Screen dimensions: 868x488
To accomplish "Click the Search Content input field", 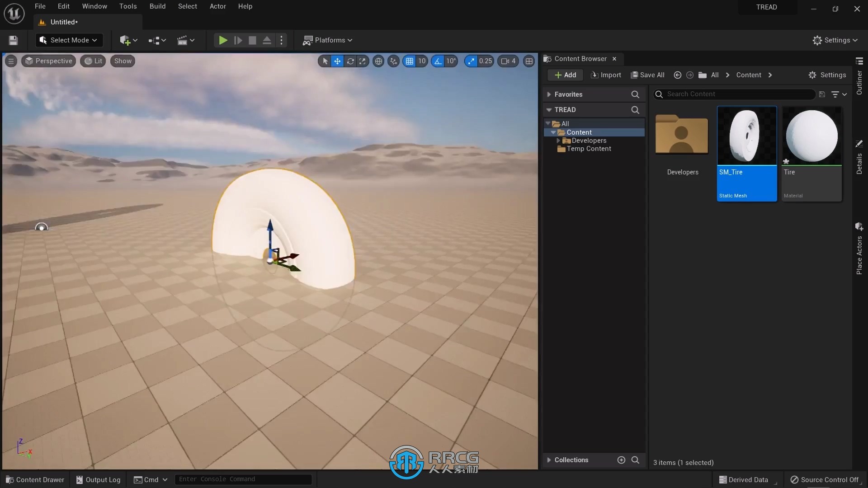I will pyautogui.click(x=735, y=94).
